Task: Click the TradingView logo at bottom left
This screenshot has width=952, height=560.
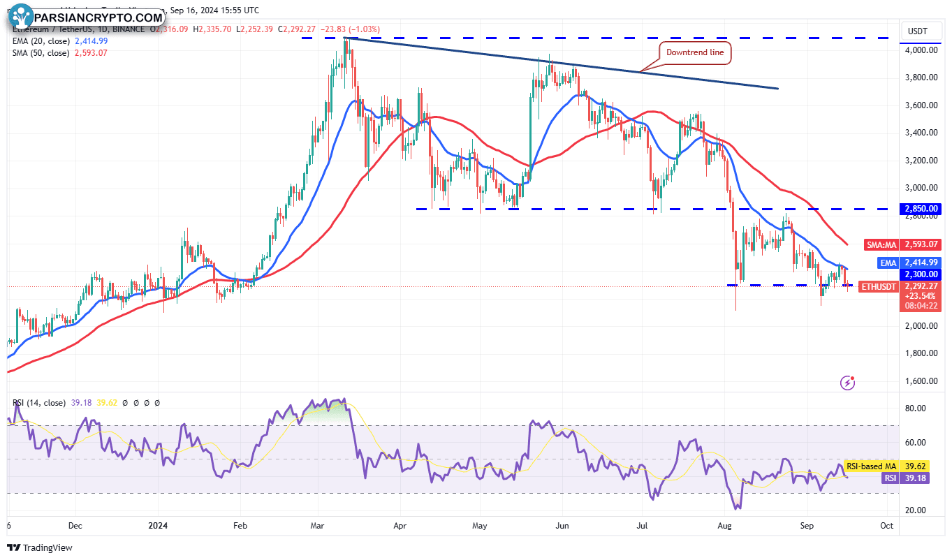Action: pyautogui.click(x=40, y=548)
